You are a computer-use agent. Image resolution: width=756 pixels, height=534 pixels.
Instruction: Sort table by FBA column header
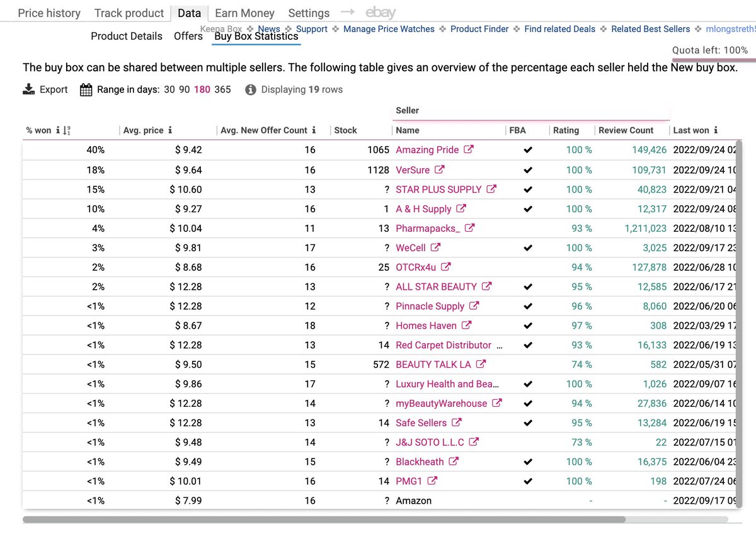[x=517, y=130]
